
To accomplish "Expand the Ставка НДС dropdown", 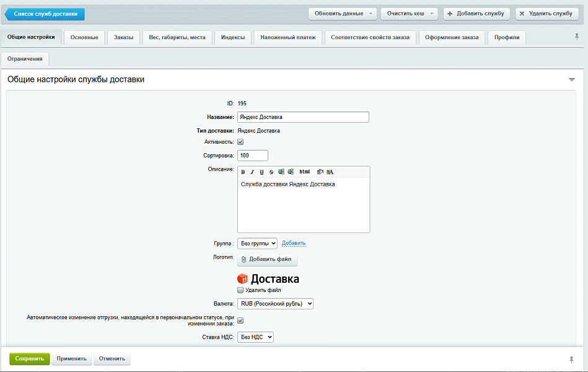I will (255, 337).
